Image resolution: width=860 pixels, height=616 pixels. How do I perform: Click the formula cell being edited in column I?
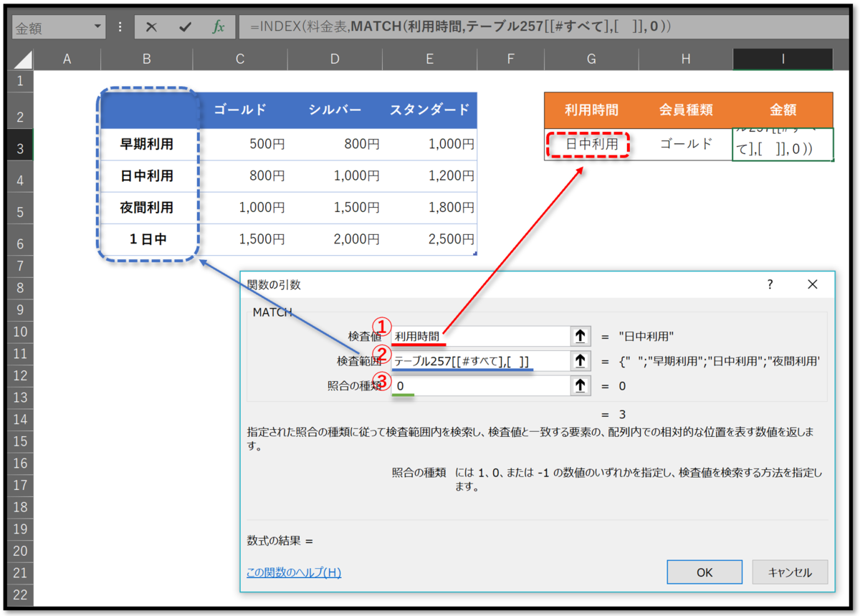point(783,144)
